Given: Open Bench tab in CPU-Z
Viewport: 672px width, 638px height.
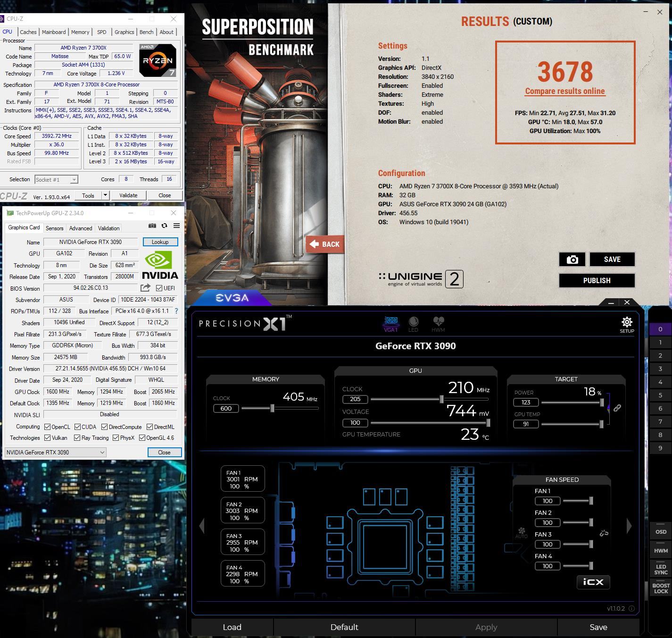Looking at the screenshot, I should pyautogui.click(x=146, y=32).
